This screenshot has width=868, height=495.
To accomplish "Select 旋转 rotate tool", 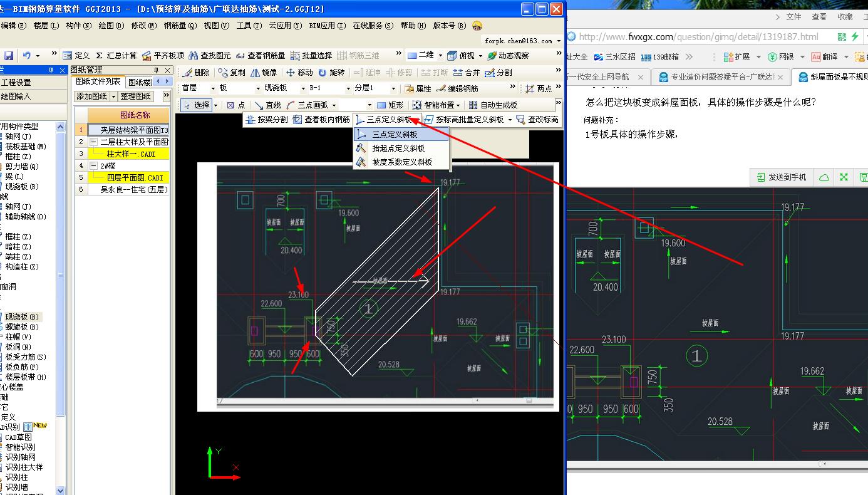I will tap(331, 73).
